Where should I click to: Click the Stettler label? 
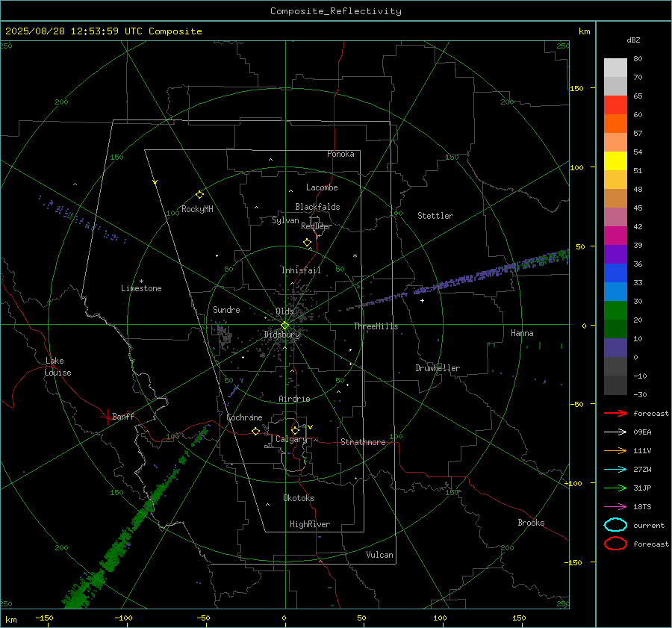(435, 216)
